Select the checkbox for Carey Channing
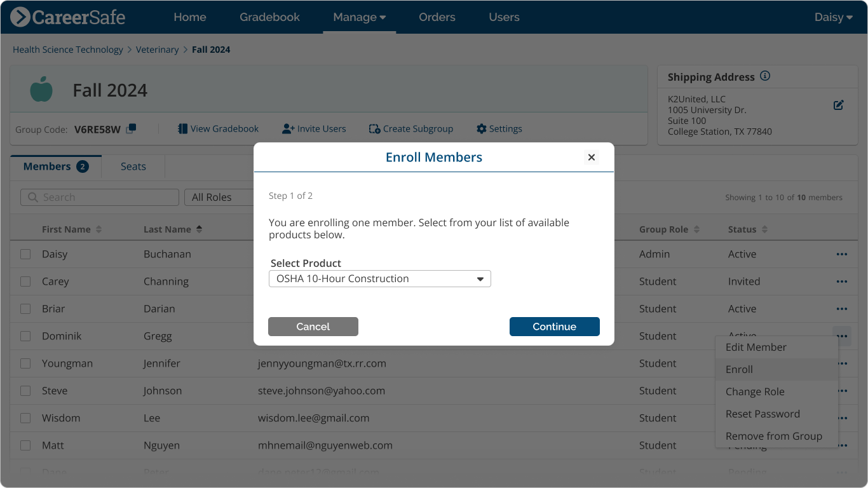 tap(25, 281)
